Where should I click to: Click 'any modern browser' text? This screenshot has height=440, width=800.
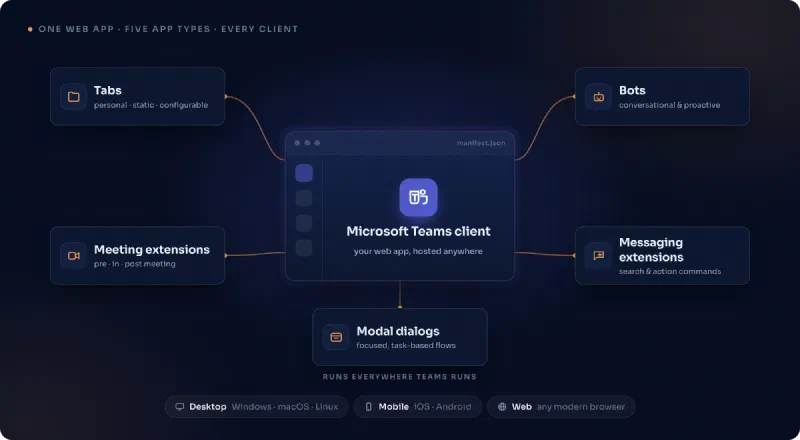[581, 407]
